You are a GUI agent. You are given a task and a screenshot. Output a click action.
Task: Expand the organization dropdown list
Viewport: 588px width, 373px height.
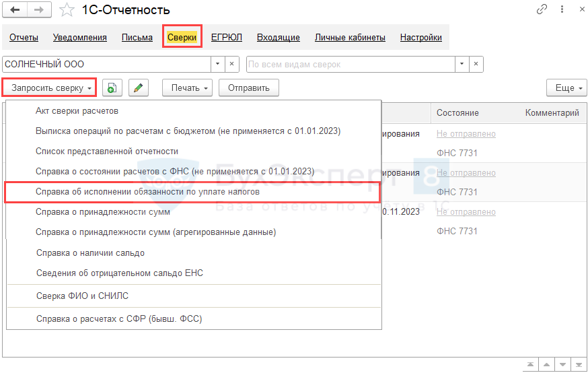click(x=217, y=64)
